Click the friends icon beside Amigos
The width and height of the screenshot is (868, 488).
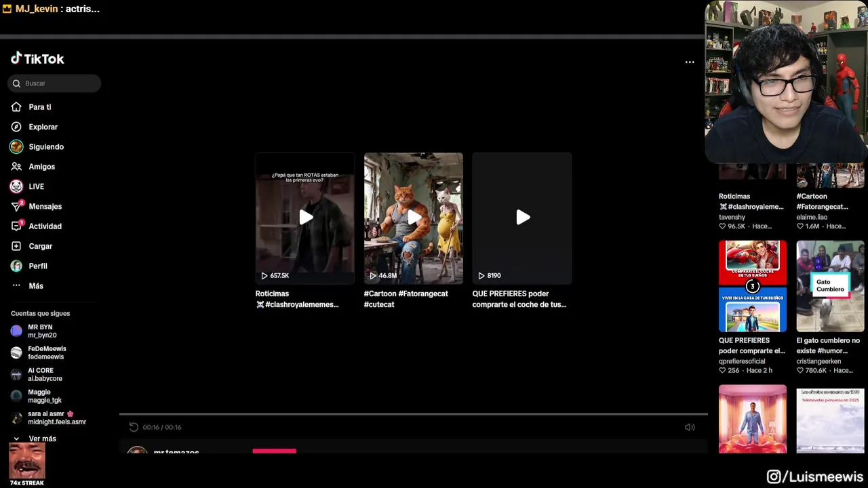pyautogui.click(x=16, y=167)
